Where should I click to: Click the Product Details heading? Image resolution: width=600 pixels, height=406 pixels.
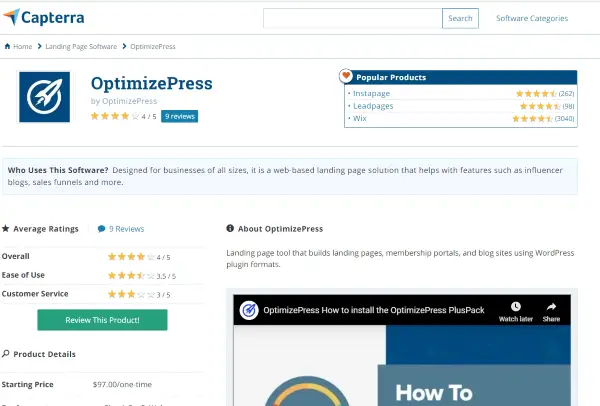(x=44, y=354)
